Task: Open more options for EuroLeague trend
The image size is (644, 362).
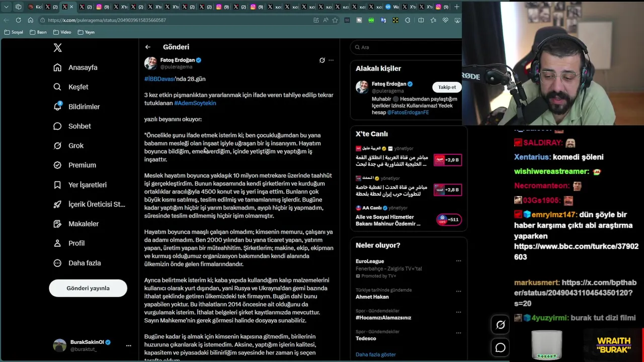Action: click(458, 261)
